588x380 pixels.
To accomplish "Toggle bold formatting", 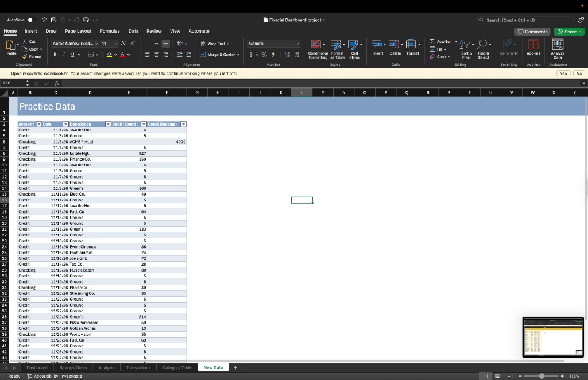I will pyautogui.click(x=55, y=53).
